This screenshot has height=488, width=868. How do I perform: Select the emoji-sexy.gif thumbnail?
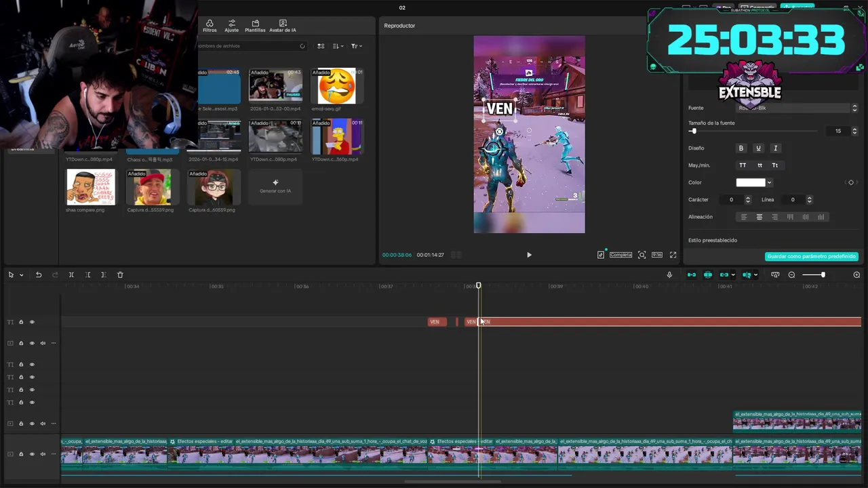tap(337, 85)
